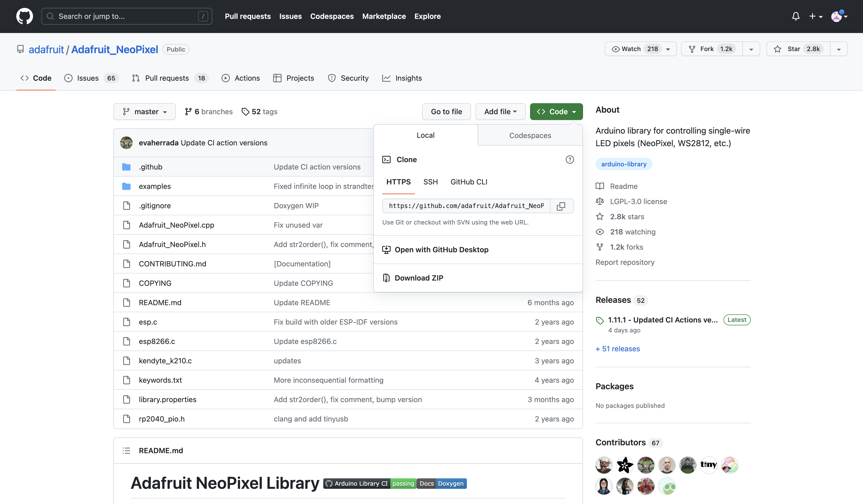863x504 pixels.
Task: Open README table of contents icon
Action: click(x=126, y=451)
